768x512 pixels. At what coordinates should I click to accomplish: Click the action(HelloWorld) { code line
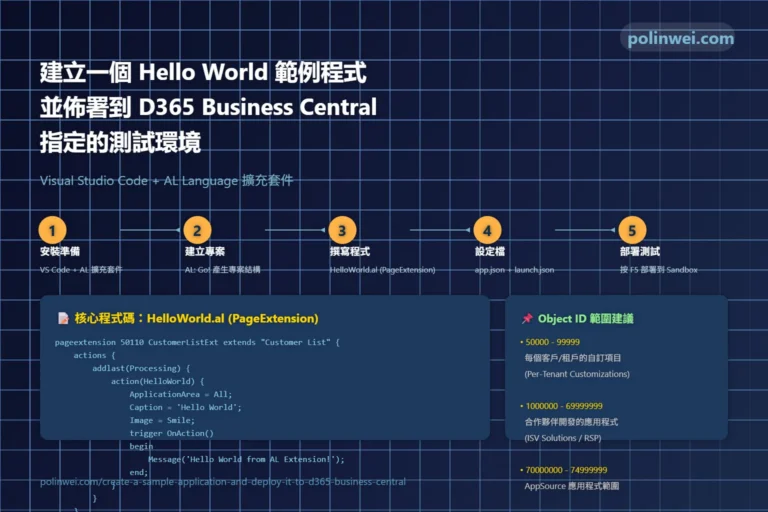tap(158, 381)
